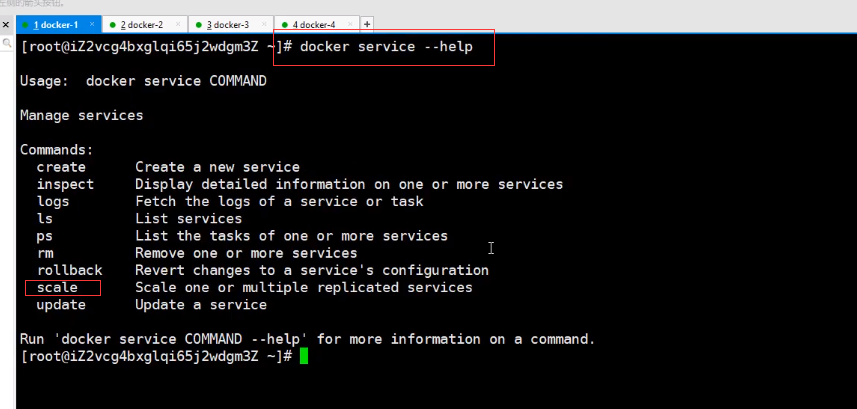
Task: Switch to the docker-1 session tab
Action: point(58,25)
